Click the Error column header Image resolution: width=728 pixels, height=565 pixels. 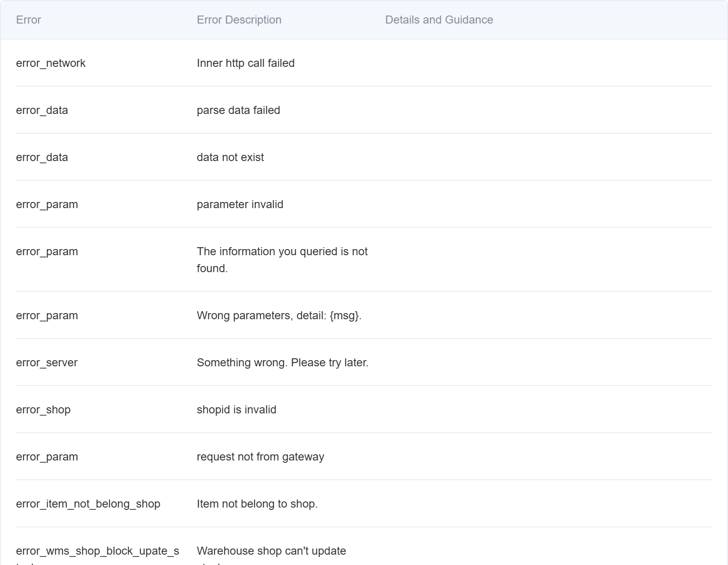click(28, 20)
